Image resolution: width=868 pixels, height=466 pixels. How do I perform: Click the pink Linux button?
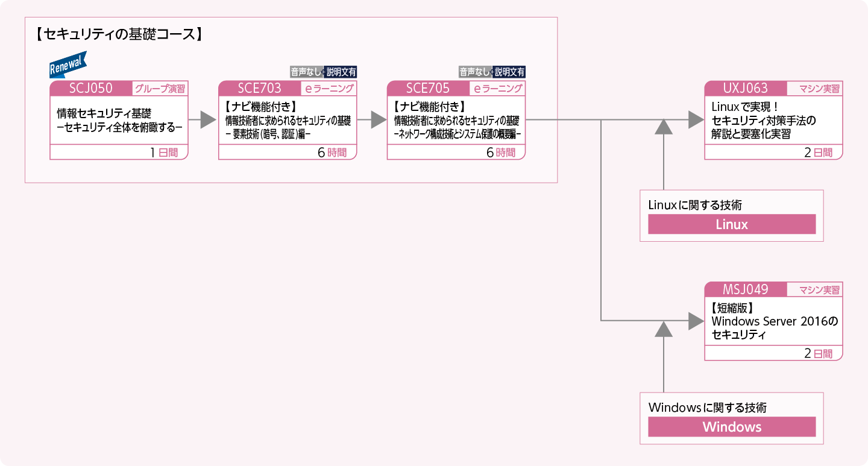tap(732, 224)
